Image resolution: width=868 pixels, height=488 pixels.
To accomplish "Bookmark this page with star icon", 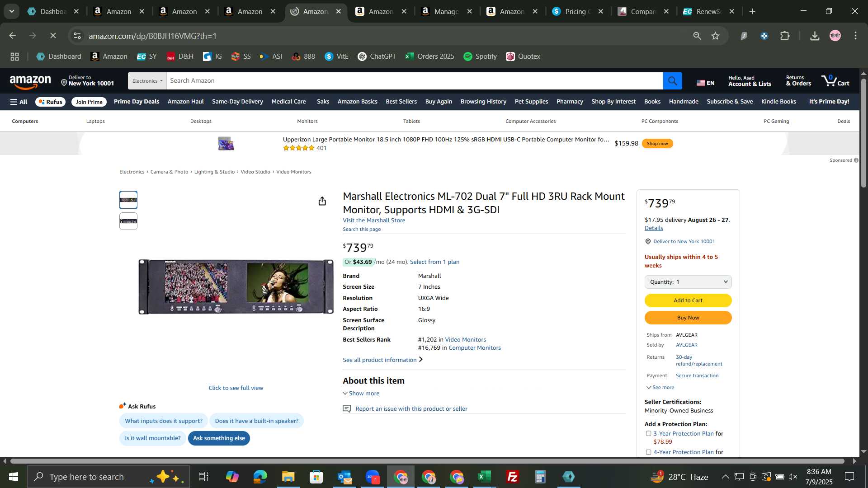I will [715, 36].
